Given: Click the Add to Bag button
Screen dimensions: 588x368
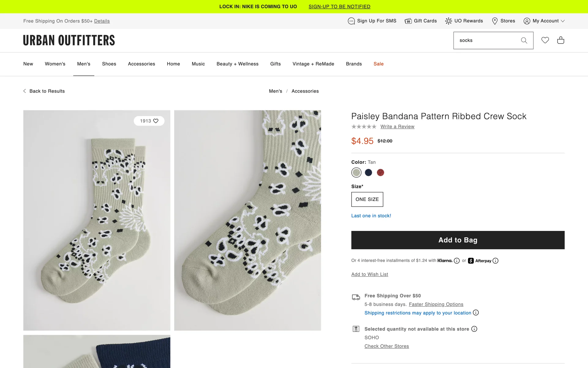Looking at the screenshot, I should [458, 240].
